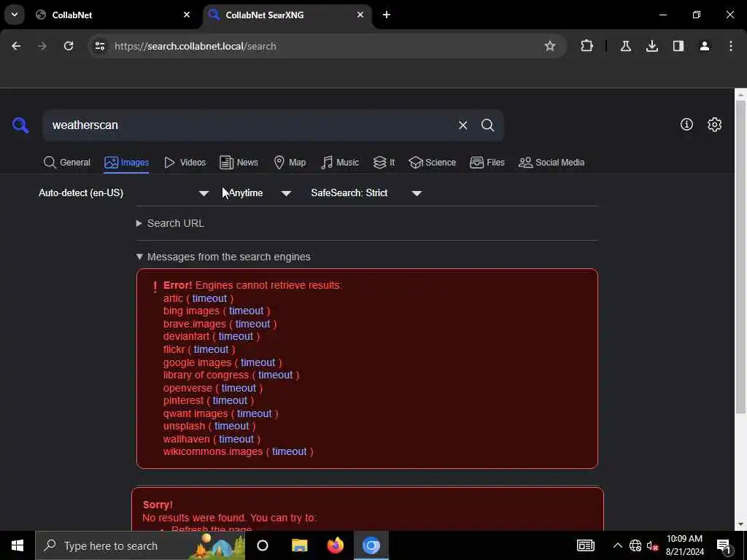
Task: Open Chrome three-dot menu
Action: 731,46
